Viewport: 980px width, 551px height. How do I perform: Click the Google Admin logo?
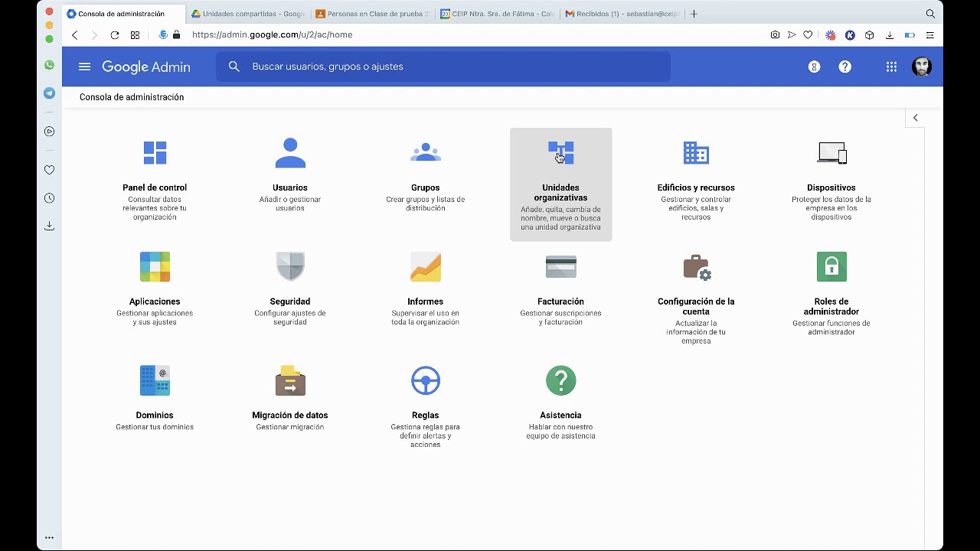(x=146, y=67)
